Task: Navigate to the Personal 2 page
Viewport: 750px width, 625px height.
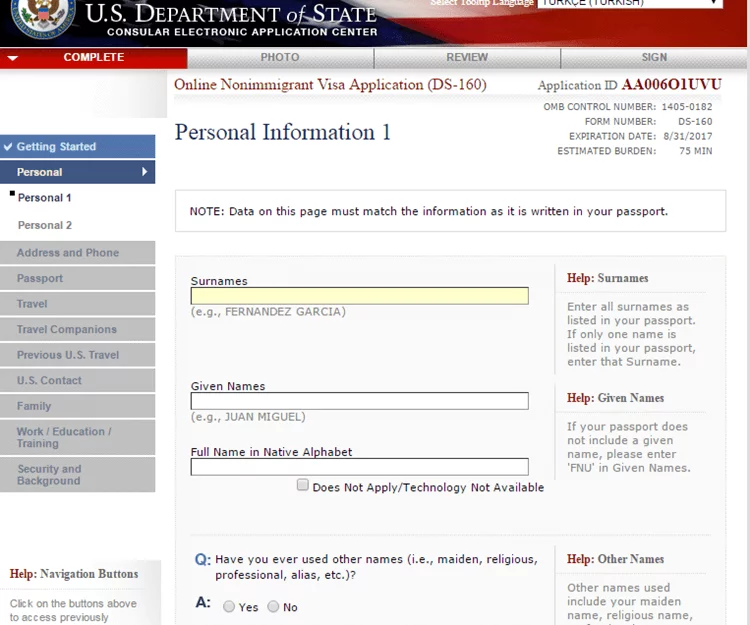Action: click(x=45, y=226)
